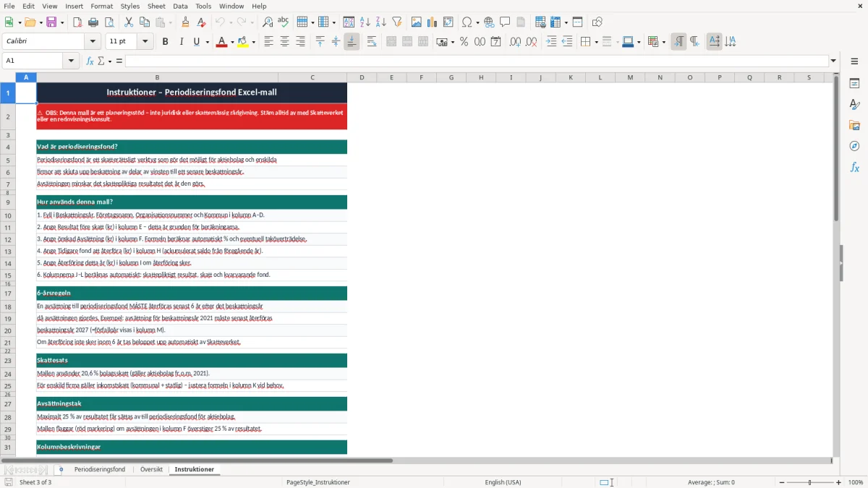868x488 pixels.
Task: Open the background color dropdown arrow
Action: (253, 42)
